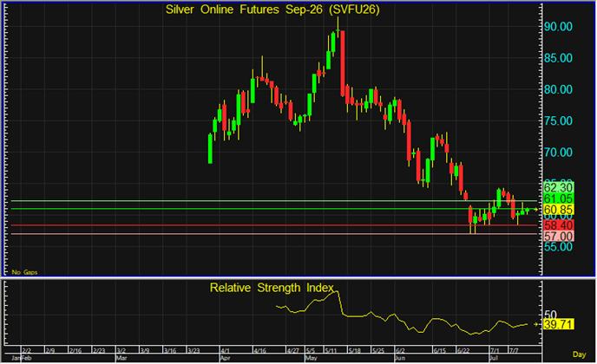
Task: Click the 5/11 date on the time axis
Action: pos(331,350)
